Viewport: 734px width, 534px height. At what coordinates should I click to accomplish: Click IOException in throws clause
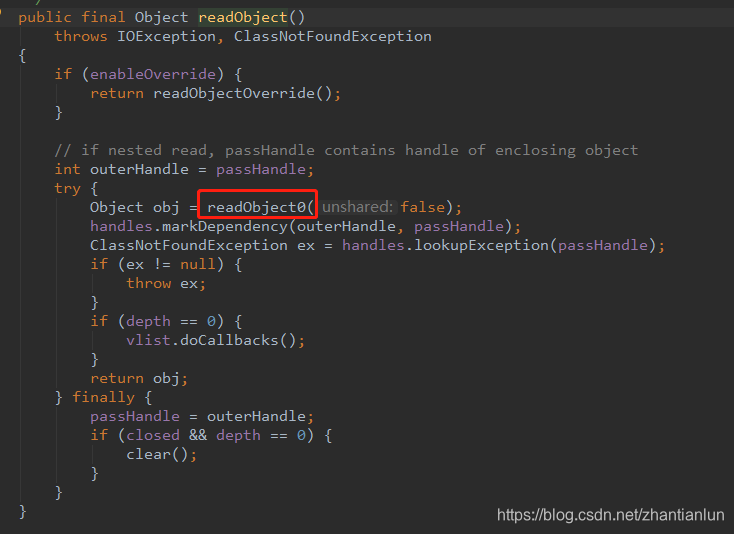coord(166,36)
